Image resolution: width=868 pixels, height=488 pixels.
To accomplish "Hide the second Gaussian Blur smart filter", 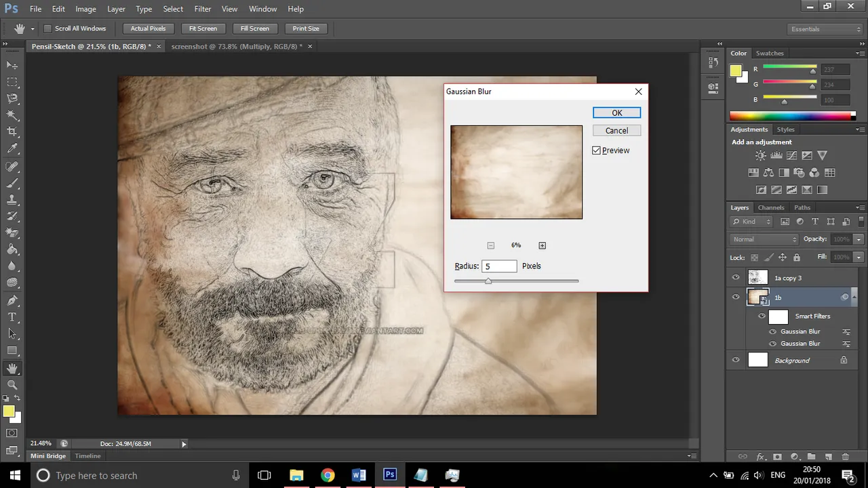I will point(772,344).
